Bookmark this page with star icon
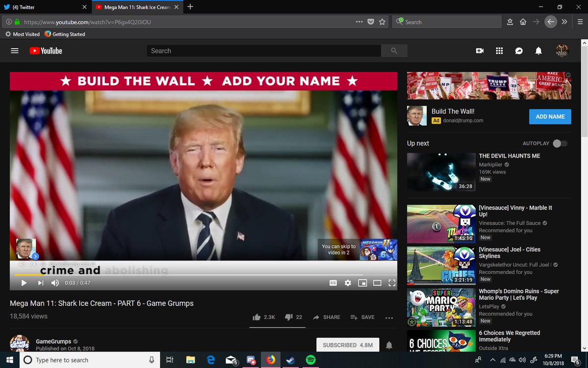 [x=382, y=22]
